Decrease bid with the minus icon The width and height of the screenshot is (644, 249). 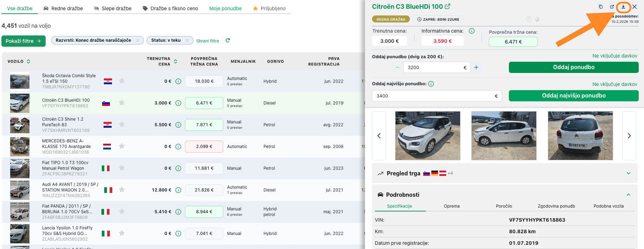click(397, 67)
